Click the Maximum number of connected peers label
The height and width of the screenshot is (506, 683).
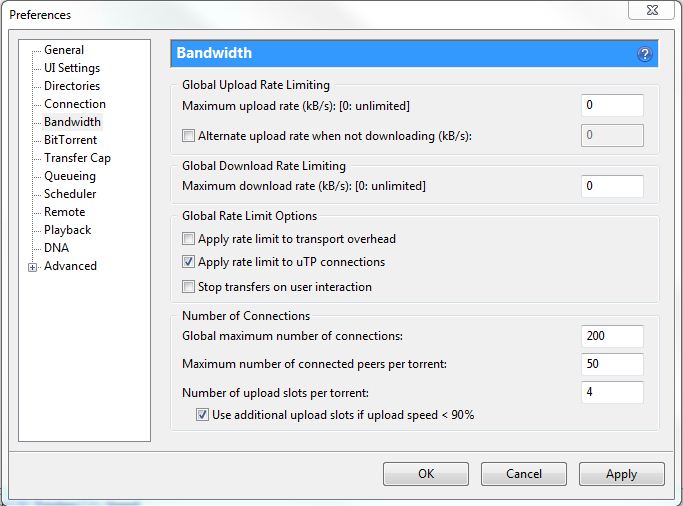point(314,364)
